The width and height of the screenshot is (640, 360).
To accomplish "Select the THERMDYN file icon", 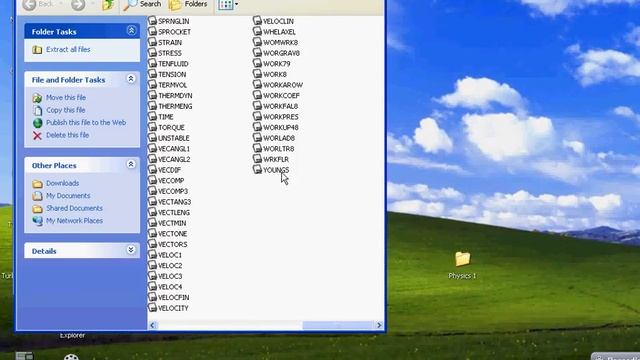I will 152,95.
